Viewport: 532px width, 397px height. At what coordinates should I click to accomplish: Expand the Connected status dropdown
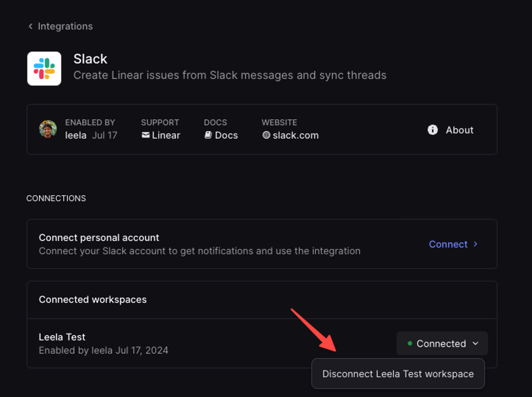pyautogui.click(x=442, y=343)
